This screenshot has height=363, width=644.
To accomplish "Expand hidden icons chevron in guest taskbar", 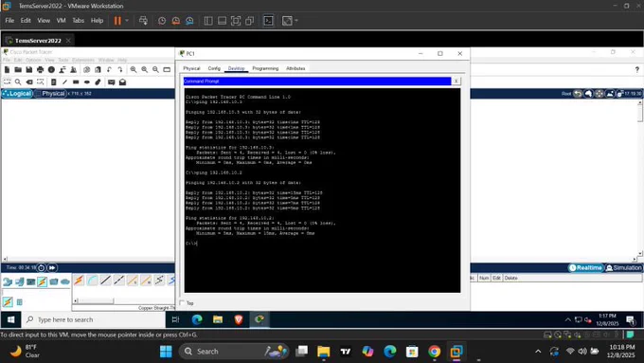I will 568,319.
